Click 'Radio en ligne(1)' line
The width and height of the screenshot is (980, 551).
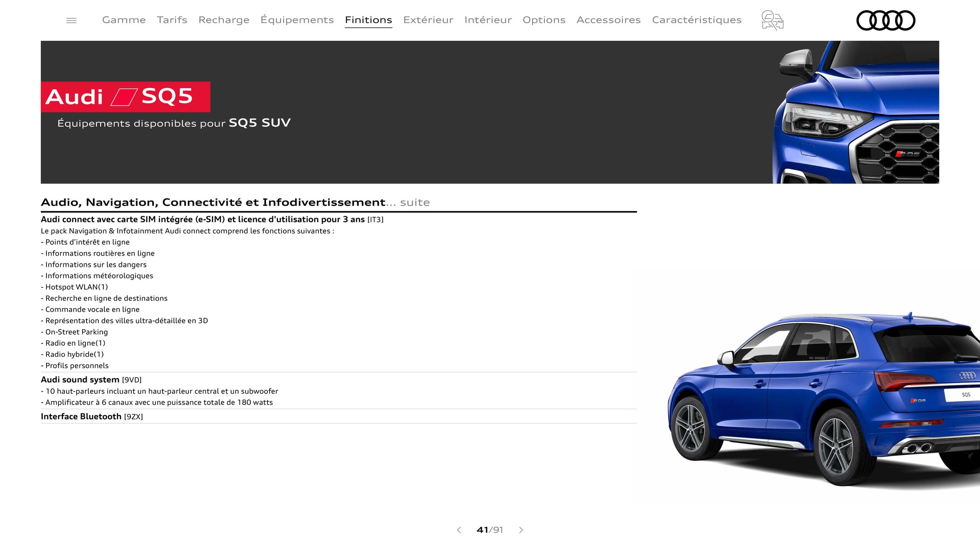pyautogui.click(x=73, y=343)
